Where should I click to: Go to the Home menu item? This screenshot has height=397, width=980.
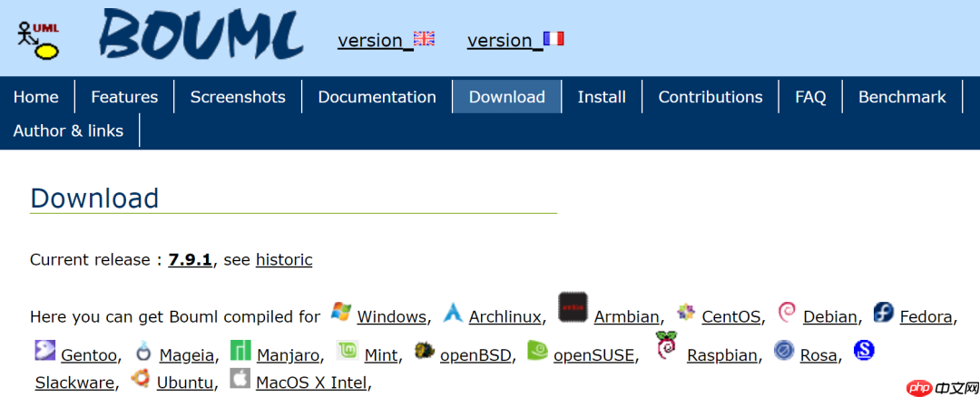(x=36, y=97)
